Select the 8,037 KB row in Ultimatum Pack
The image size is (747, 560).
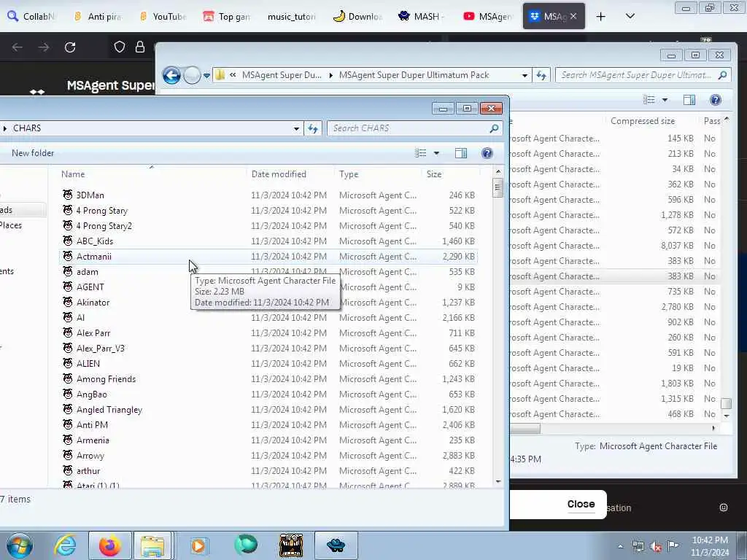(614, 246)
